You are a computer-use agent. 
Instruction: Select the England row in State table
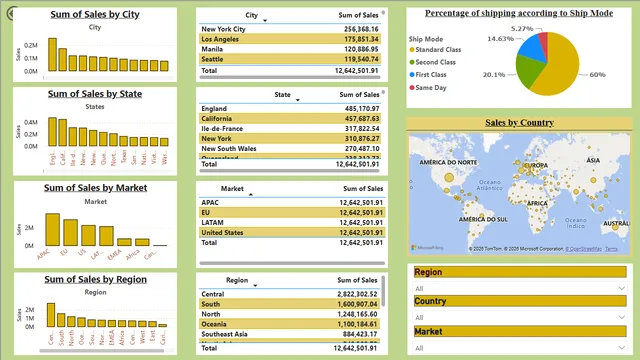[x=290, y=109]
